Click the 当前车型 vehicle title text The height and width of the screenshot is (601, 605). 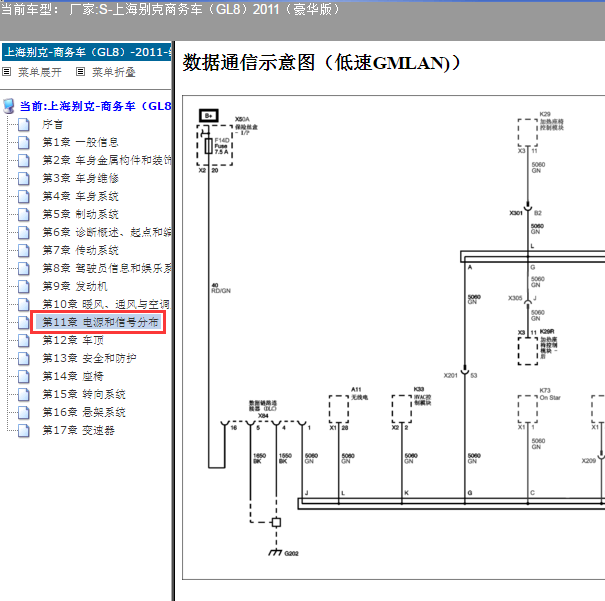pyautogui.click(x=170, y=9)
